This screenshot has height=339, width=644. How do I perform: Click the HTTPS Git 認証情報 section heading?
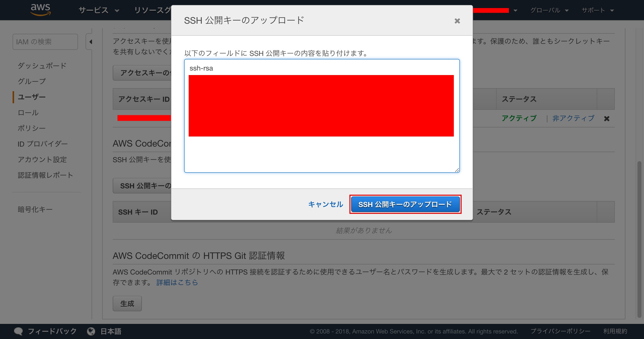pyautogui.click(x=199, y=256)
